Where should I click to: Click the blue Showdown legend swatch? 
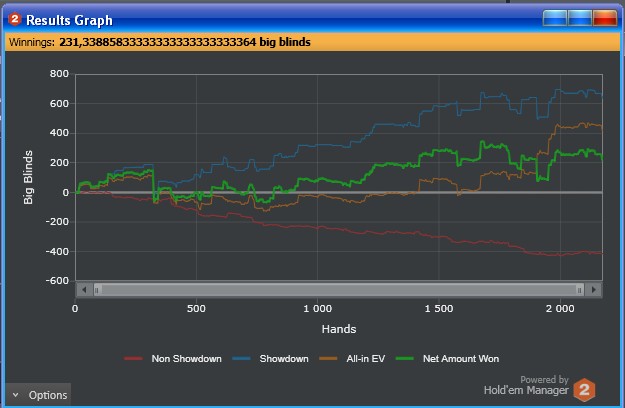(242, 359)
